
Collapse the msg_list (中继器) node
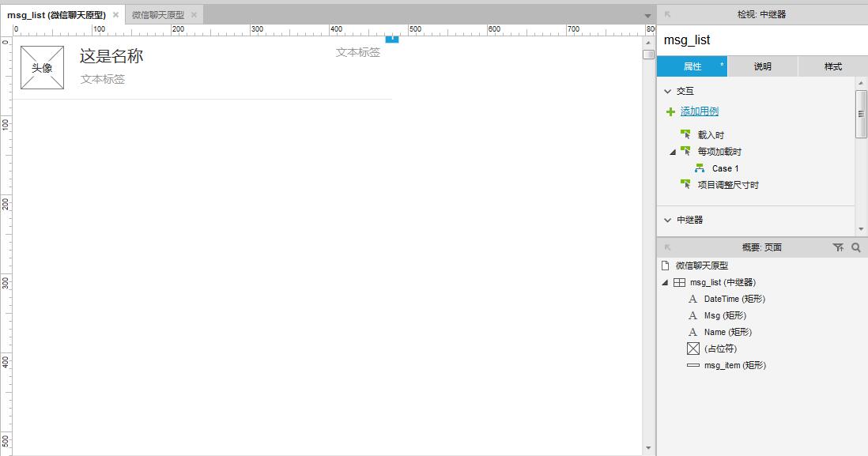(x=665, y=283)
